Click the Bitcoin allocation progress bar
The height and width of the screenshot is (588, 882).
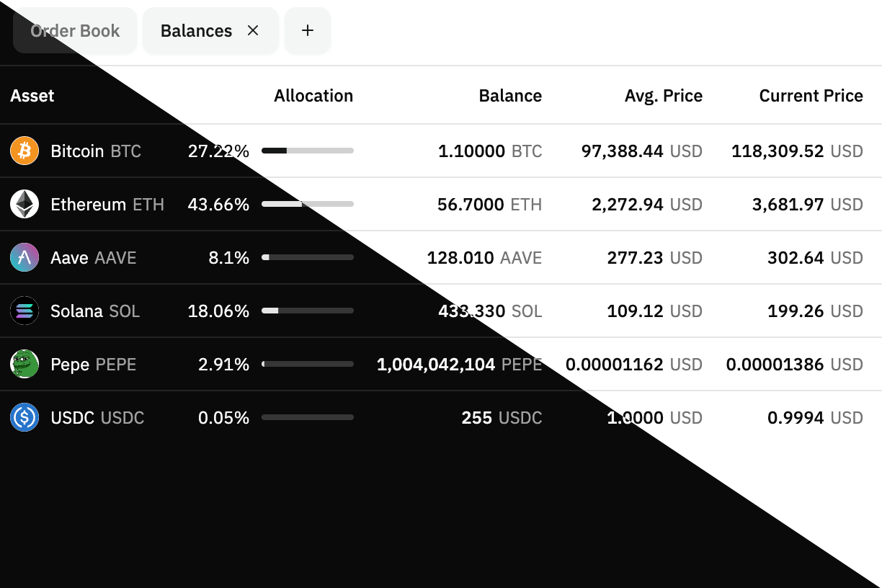pos(308,151)
